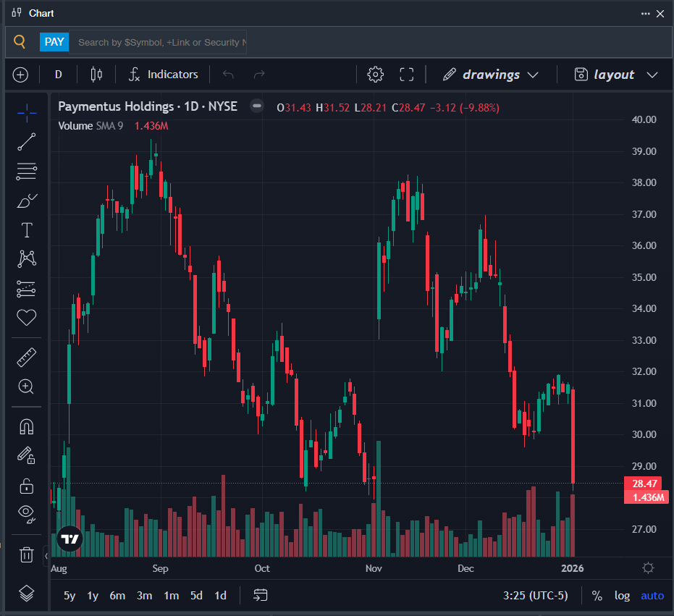Select the trend line drawing tool
The image size is (674, 616).
[27, 142]
